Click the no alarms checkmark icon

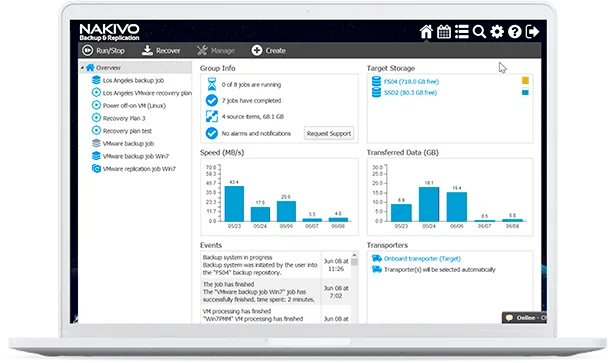pos(212,133)
